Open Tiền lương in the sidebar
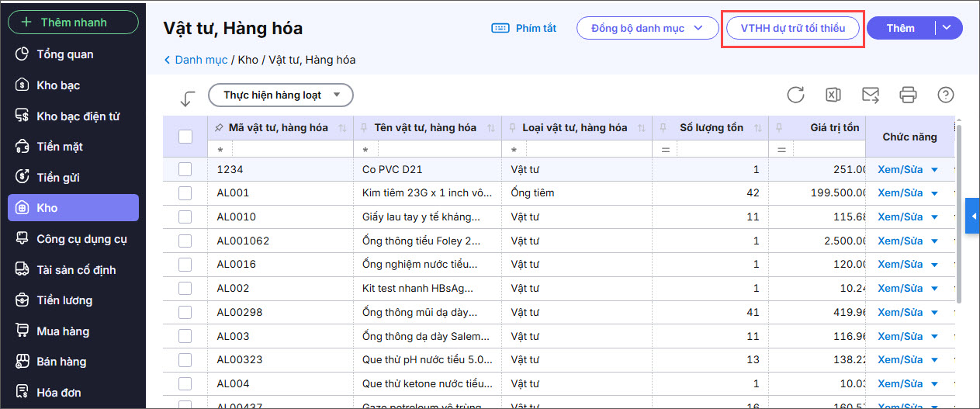The height and width of the screenshot is (409, 980). (64, 300)
